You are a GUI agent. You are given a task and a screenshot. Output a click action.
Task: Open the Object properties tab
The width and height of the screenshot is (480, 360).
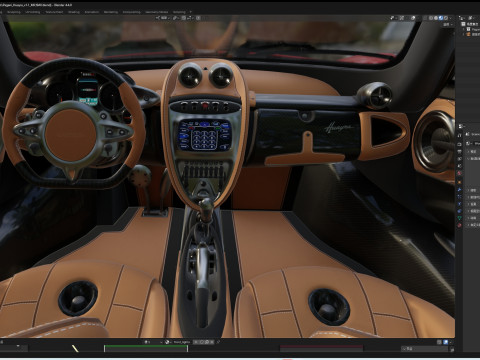(460, 182)
